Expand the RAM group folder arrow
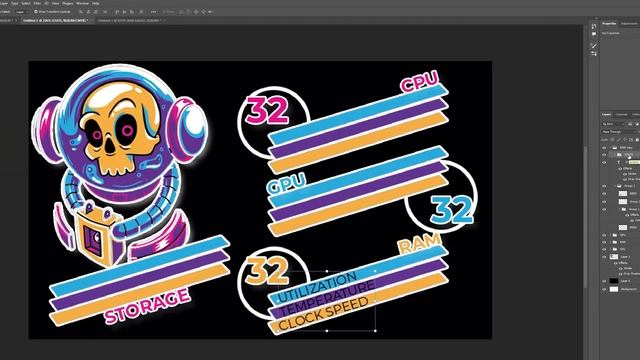 point(611,242)
